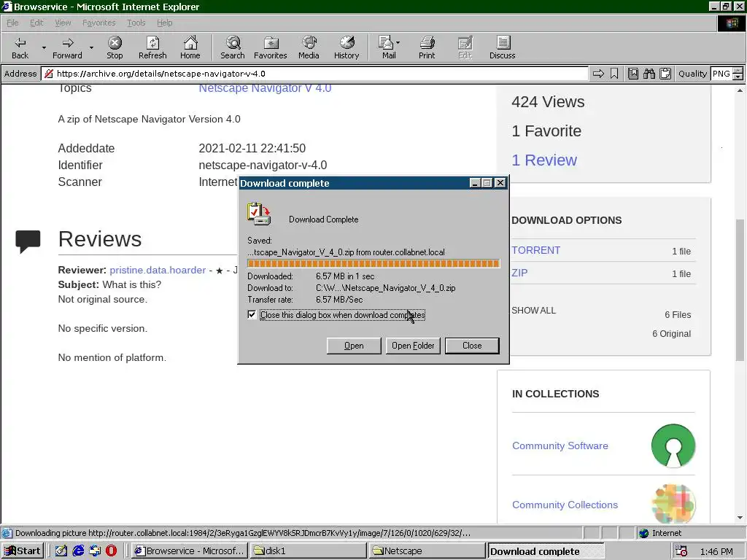Click Open in the Download complete dialog
The width and height of the screenshot is (747, 560).
pos(354,346)
